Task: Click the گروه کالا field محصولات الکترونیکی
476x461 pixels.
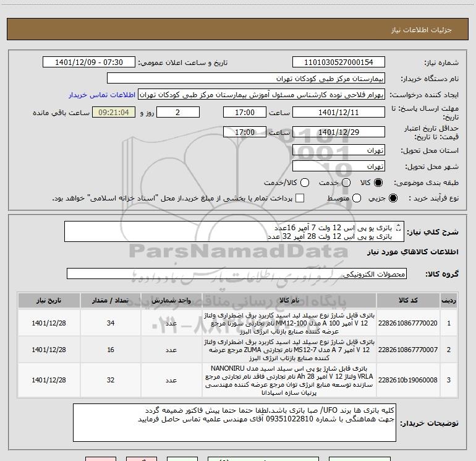Action: (237, 274)
